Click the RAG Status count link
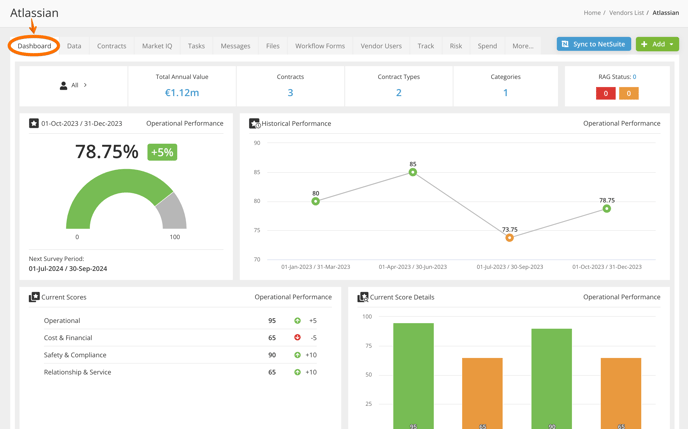 coord(634,77)
